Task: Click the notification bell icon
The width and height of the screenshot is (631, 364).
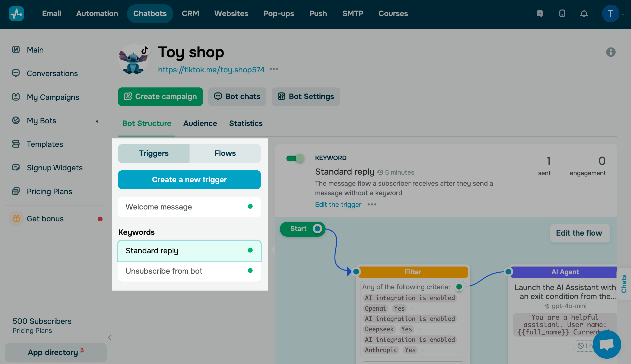Action: pos(584,13)
